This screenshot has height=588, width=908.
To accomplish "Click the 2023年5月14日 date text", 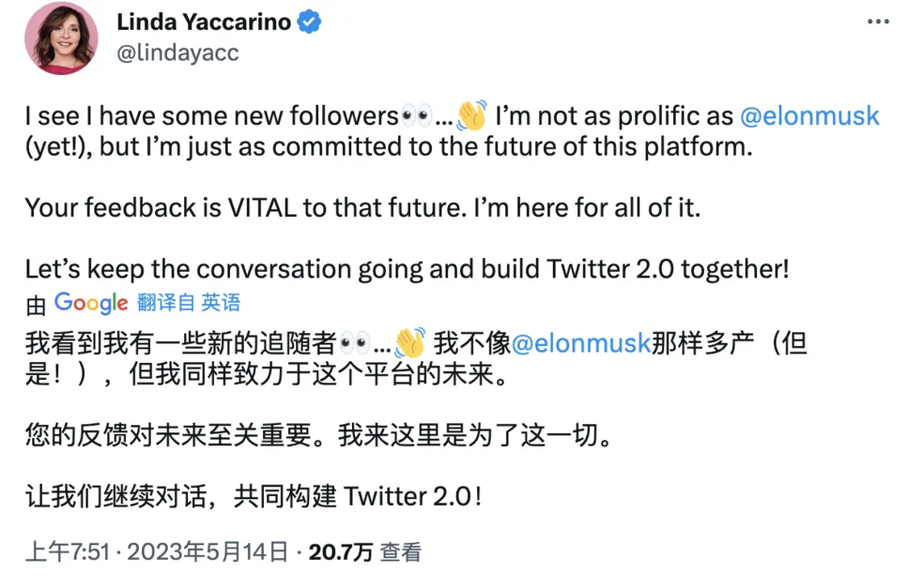I will pos(207,552).
